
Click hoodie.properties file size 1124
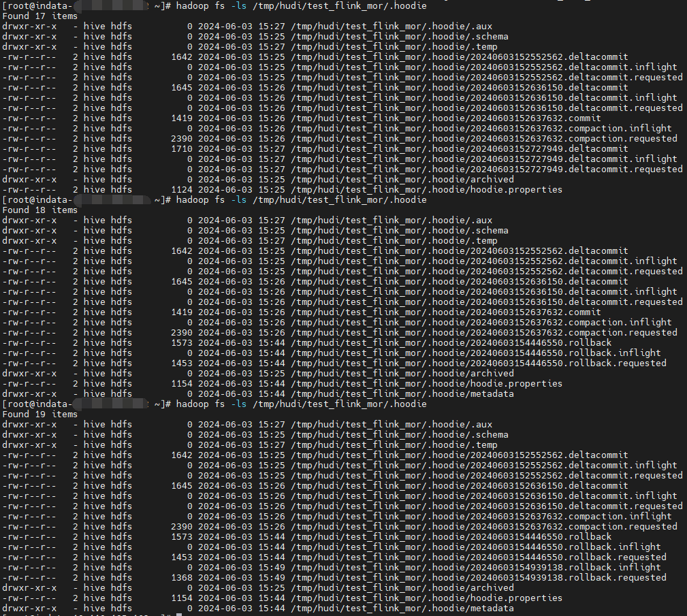coord(181,190)
